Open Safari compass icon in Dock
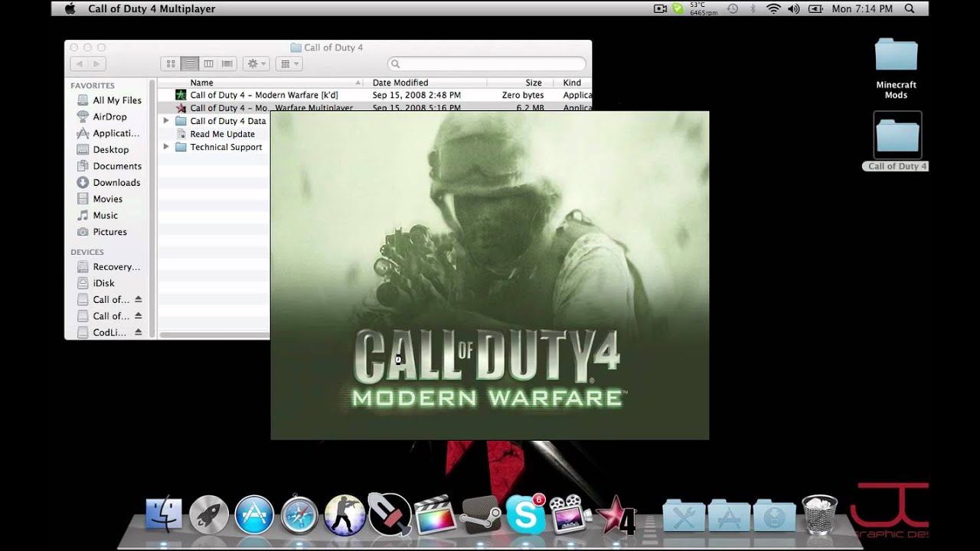The image size is (980, 551). pos(299,515)
